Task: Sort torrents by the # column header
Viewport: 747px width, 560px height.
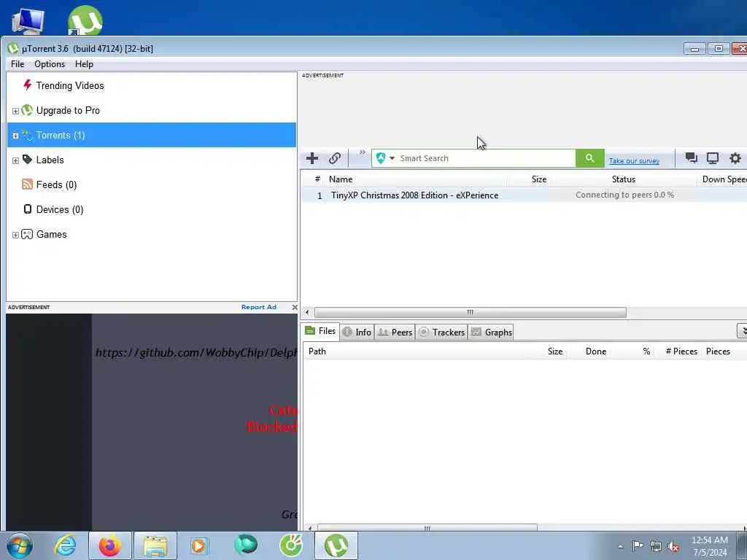Action: (x=317, y=179)
